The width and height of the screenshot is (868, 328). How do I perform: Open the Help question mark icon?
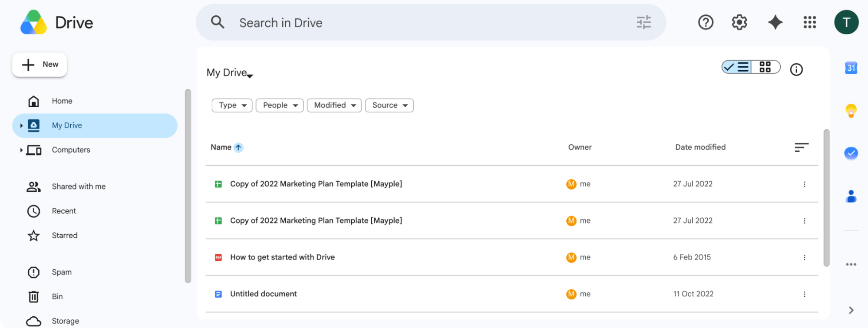[x=706, y=22]
